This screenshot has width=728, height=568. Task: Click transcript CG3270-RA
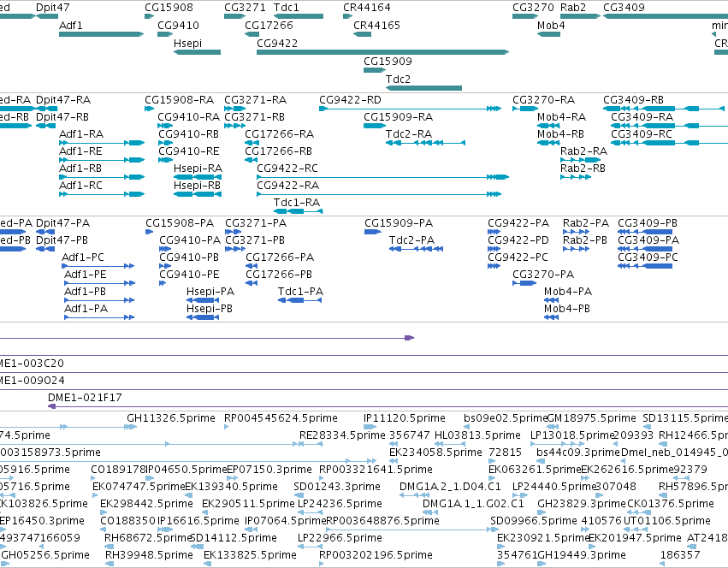click(525, 109)
